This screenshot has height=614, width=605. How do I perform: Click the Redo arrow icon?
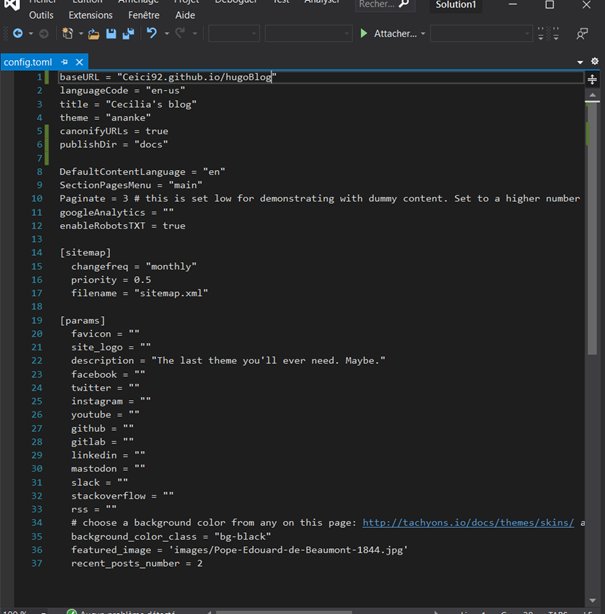click(180, 33)
